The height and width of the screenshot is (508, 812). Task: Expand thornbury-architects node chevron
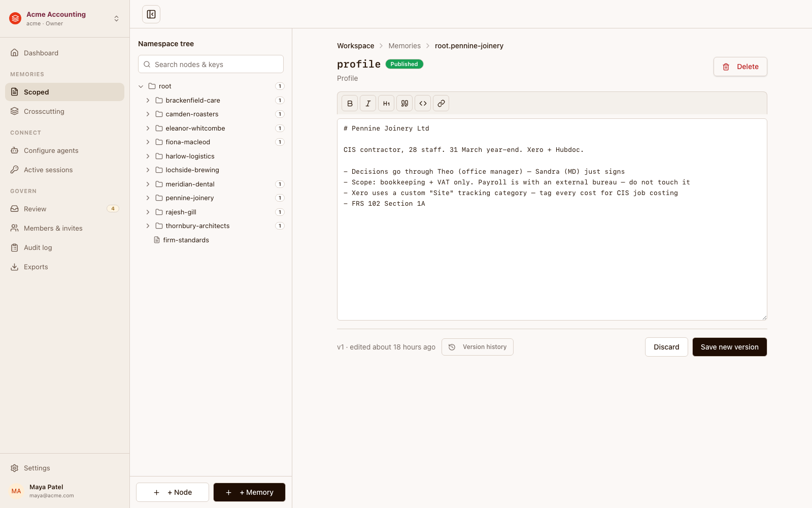pyautogui.click(x=148, y=226)
